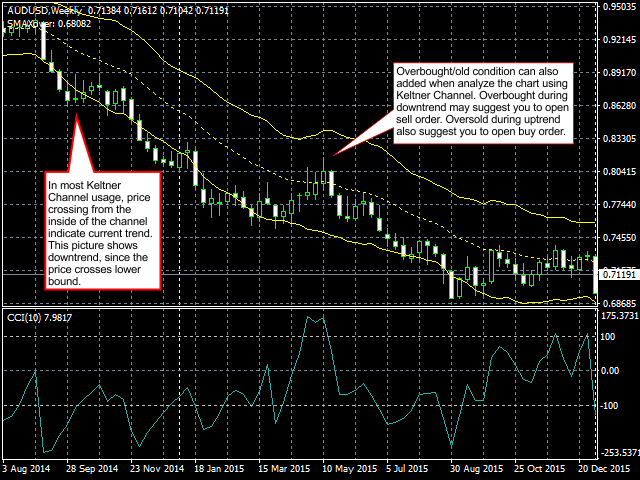
Task: Click the 0.92145 price axis label
Action: [x=619, y=40]
